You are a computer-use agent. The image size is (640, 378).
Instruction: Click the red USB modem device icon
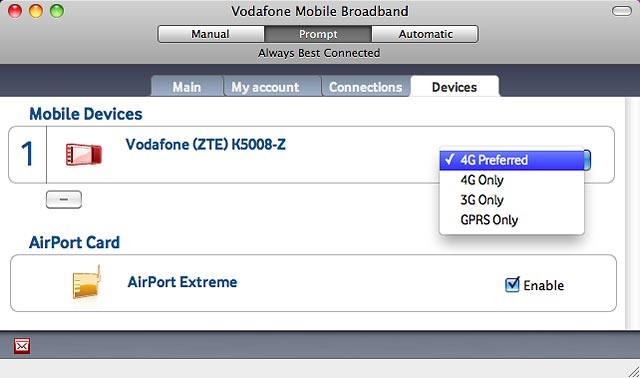[x=84, y=155]
